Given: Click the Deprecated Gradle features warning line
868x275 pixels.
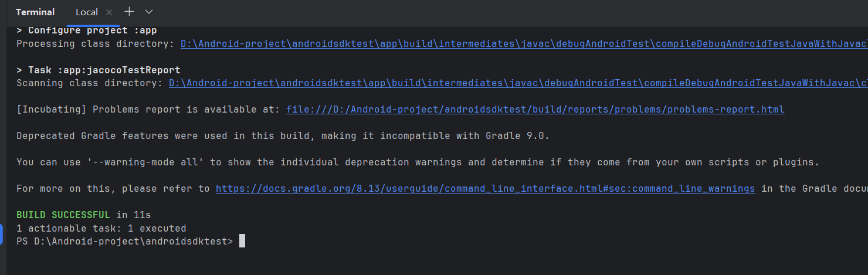Looking at the screenshot, I should coord(283,136).
